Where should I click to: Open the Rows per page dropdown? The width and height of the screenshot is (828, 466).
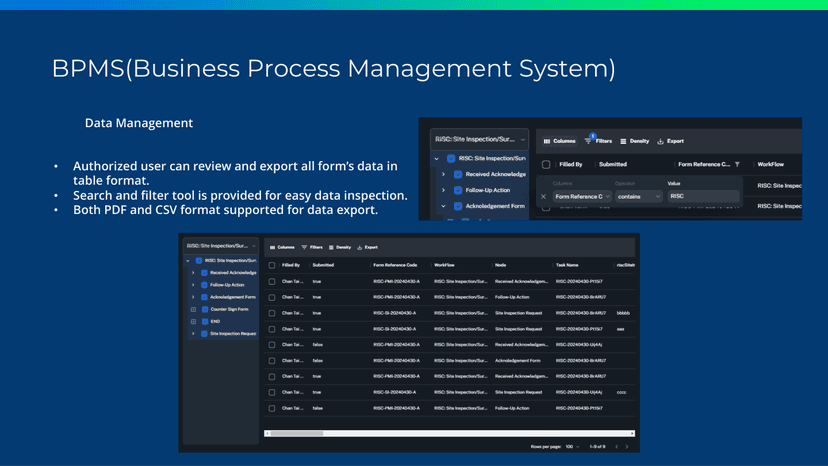[572, 446]
